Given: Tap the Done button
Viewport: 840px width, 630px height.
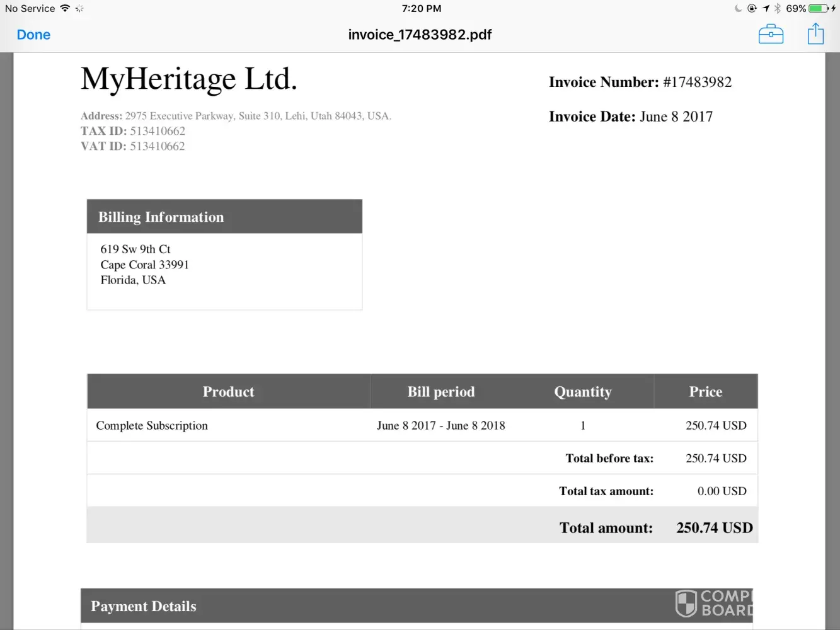Looking at the screenshot, I should 33,35.
